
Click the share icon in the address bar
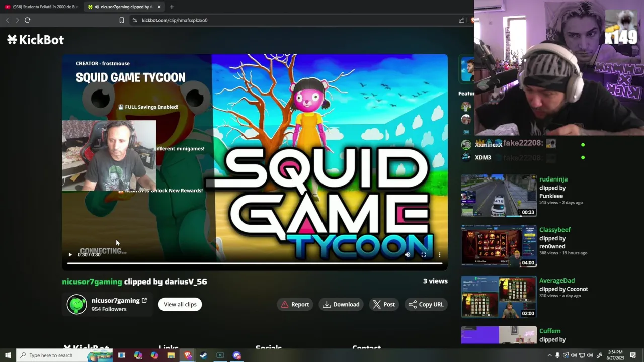tap(461, 20)
